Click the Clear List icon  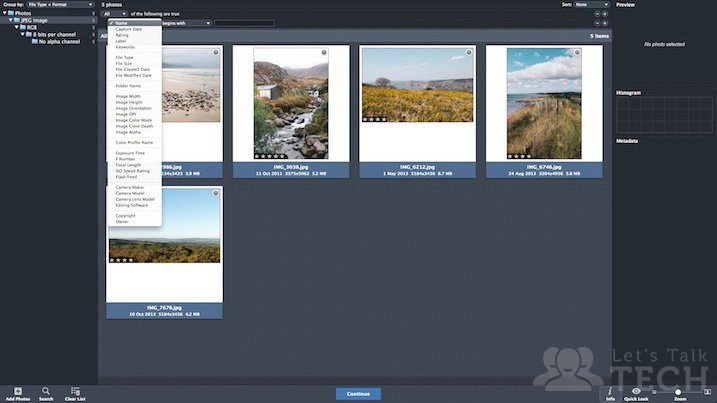click(75, 391)
